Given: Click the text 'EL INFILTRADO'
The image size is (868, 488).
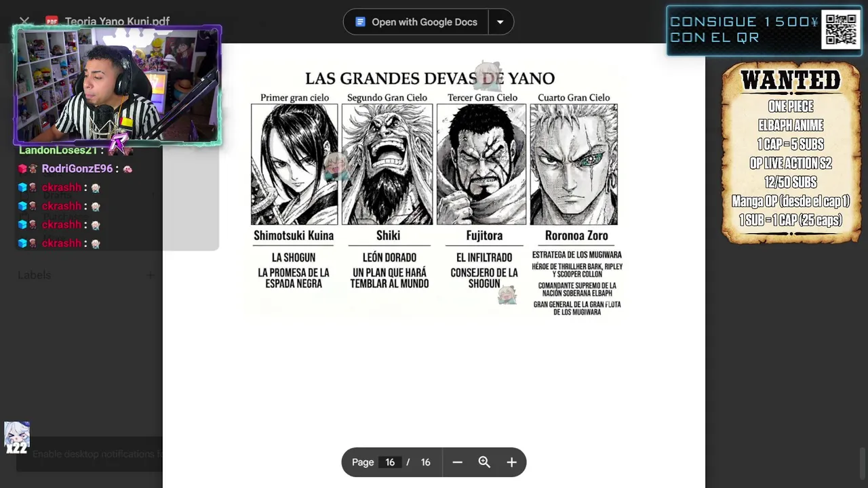Looking at the screenshot, I should pyautogui.click(x=484, y=258).
